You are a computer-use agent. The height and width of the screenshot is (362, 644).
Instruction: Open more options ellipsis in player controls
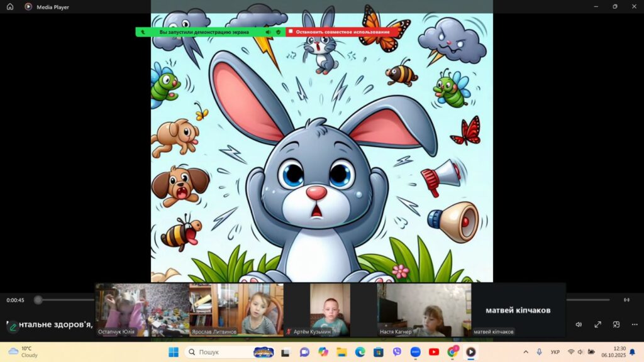point(634,324)
